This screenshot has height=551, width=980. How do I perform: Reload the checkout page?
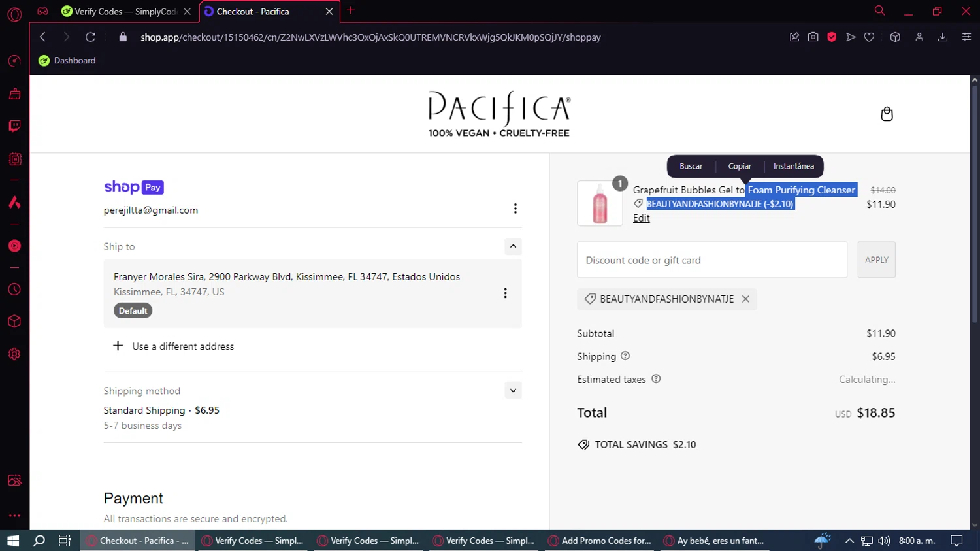(x=90, y=37)
